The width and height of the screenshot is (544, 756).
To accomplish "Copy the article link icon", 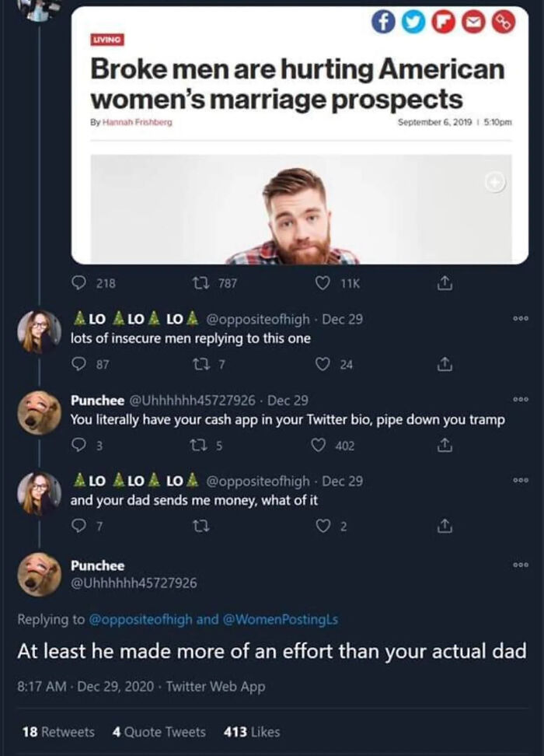I will click(x=501, y=21).
